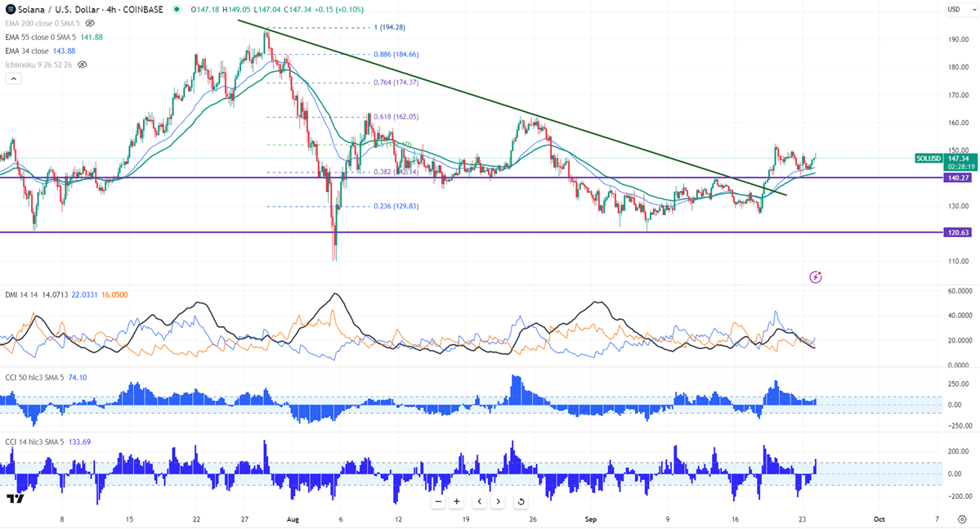Zoom in the chart with the plus button
This screenshot has height=529, width=980.
(x=457, y=501)
